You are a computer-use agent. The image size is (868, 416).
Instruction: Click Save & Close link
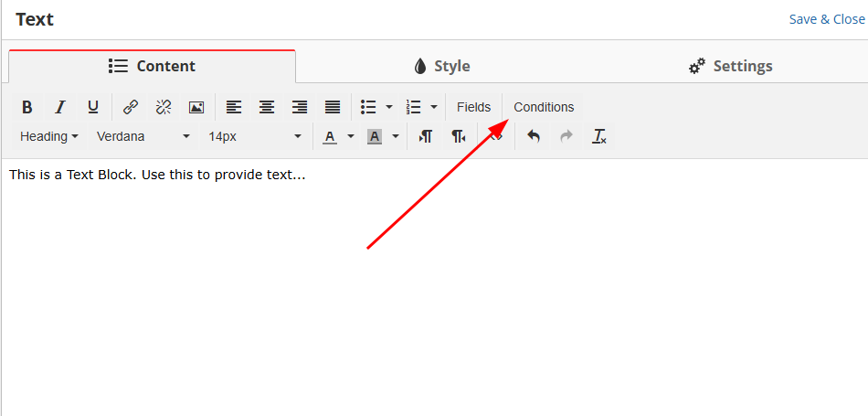pyautogui.click(x=827, y=19)
